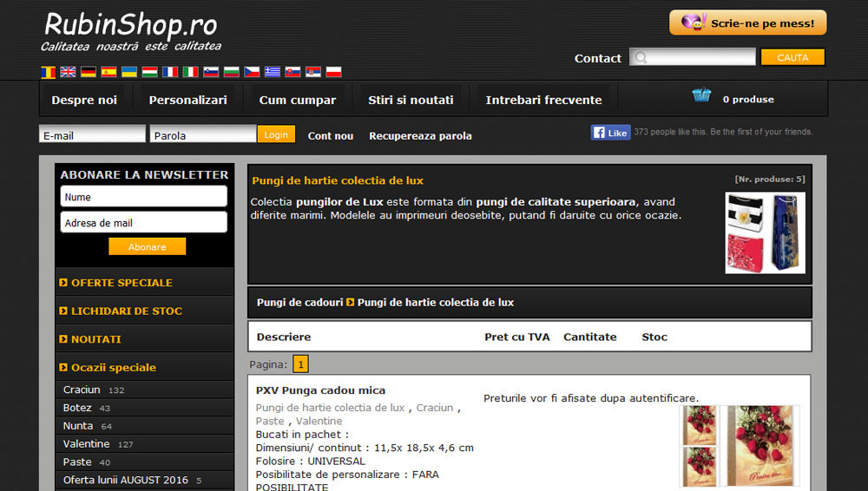Go to Cum cumpar page

297,100
